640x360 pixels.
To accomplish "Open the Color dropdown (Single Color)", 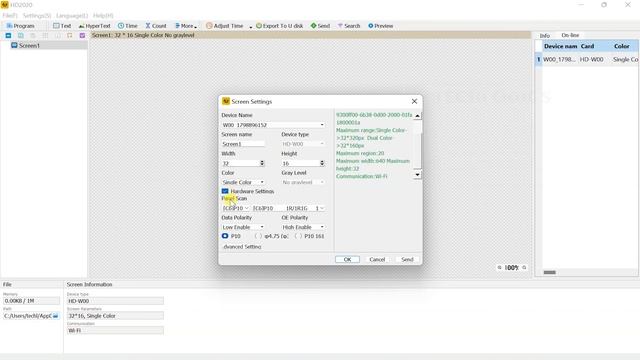I will (x=243, y=182).
